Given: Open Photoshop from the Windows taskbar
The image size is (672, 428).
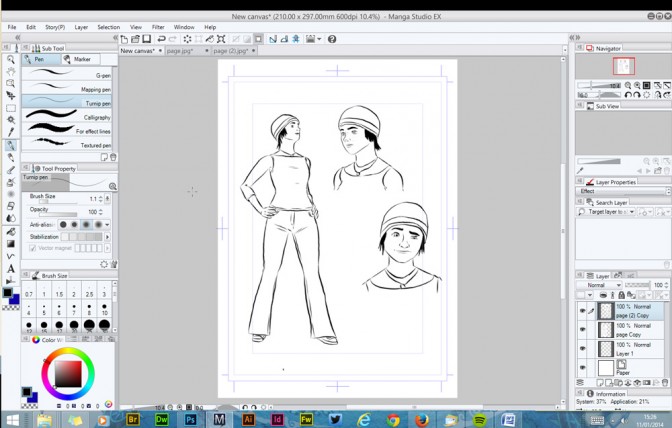Looking at the screenshot, I should pyautogui.click(x=190, y=419).
